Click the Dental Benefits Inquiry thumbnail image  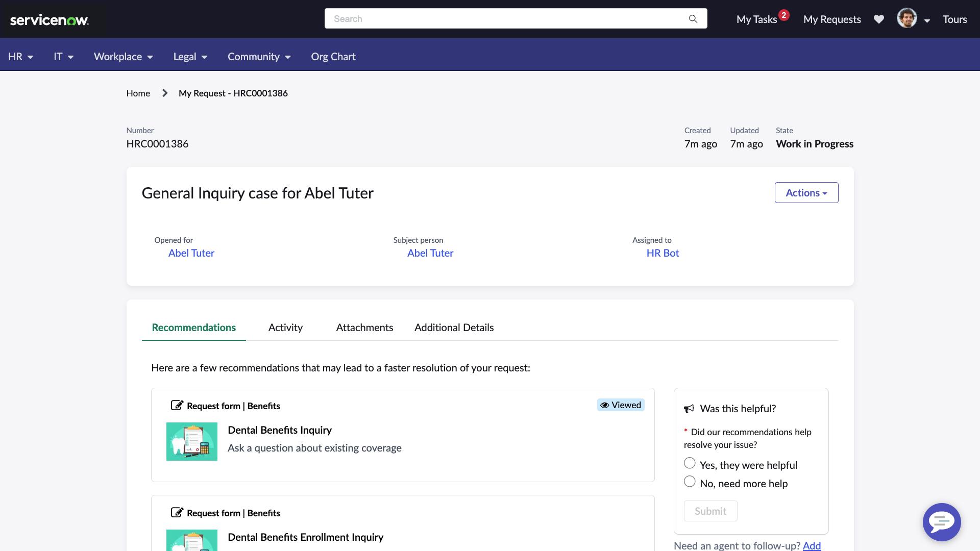click(192, 441)
